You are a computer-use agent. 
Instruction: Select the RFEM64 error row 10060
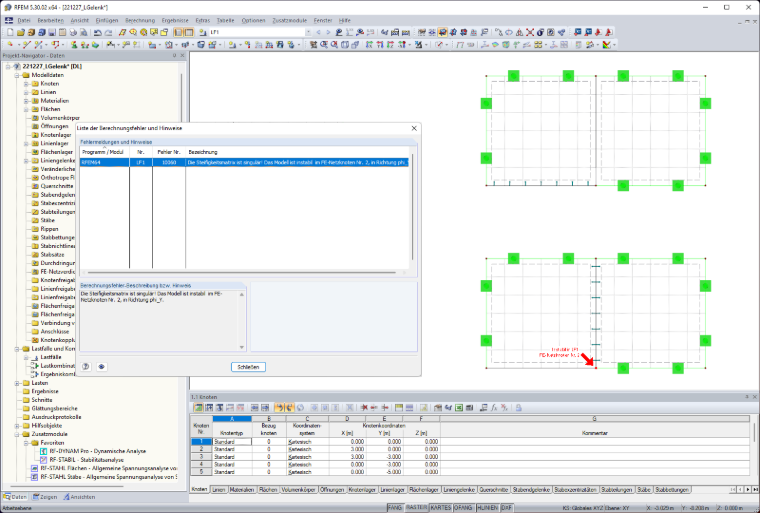(244, 162)
